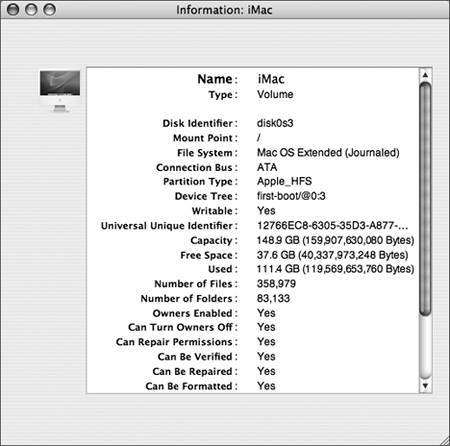Select the Can Repair Permissions Yes value
The width and height of the screenshot is (450, 446).
click(x=266, y=342)
